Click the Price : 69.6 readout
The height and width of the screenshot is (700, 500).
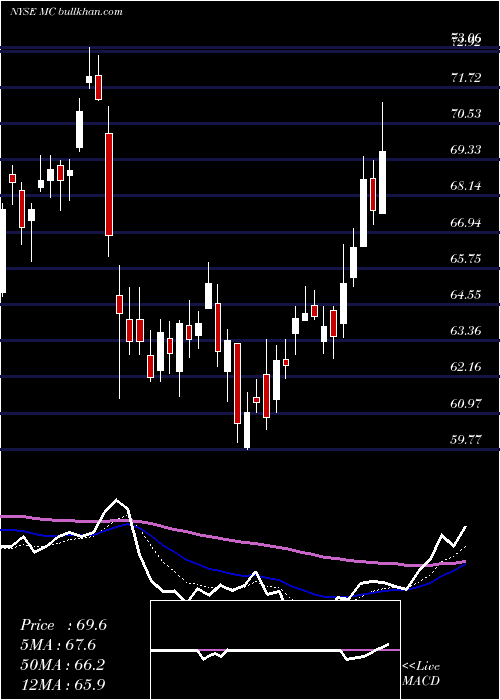click(63, 625)
